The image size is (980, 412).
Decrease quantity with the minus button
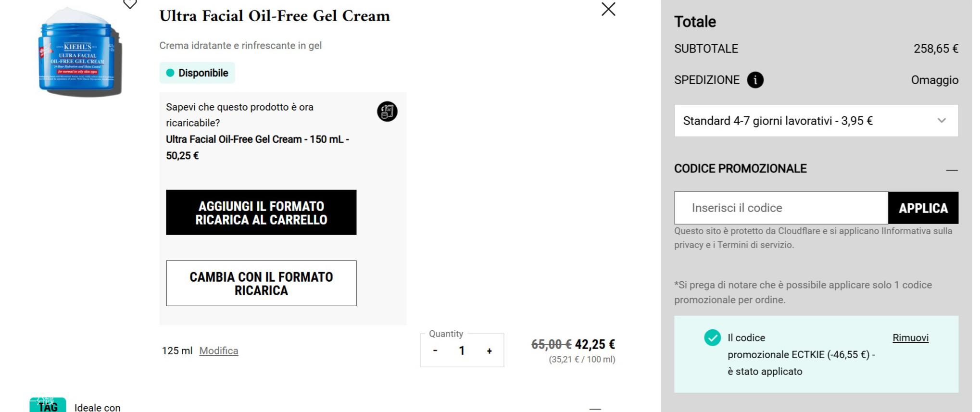[435, 351]
